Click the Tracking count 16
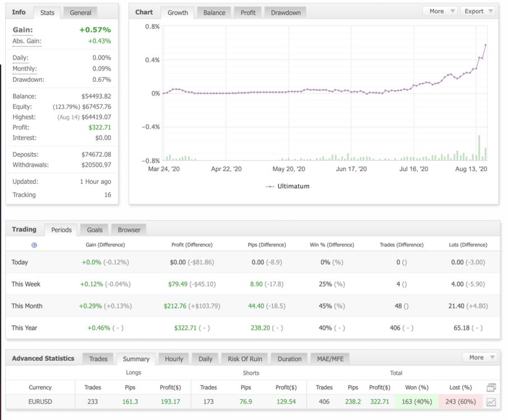 point(108,195)
